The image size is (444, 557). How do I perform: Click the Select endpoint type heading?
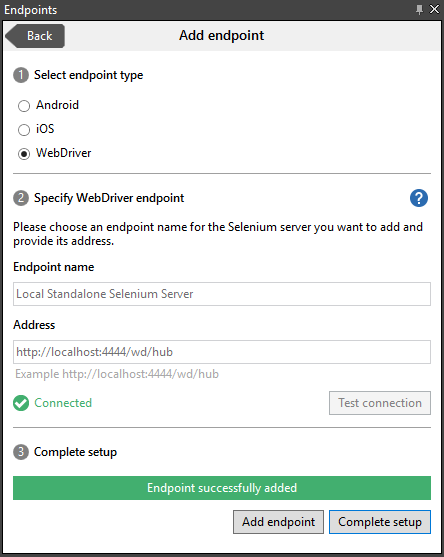coord(88,75)
